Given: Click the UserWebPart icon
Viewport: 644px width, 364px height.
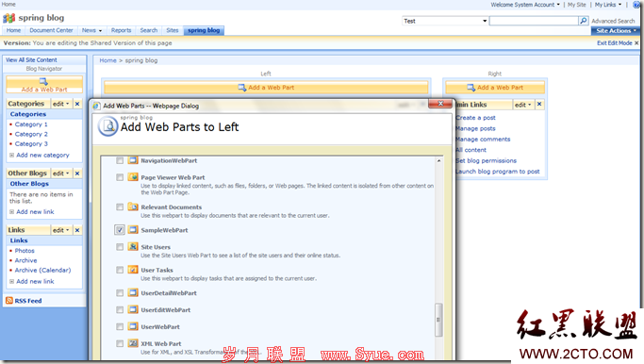Looking at the screenshot, I should [133, 326].
